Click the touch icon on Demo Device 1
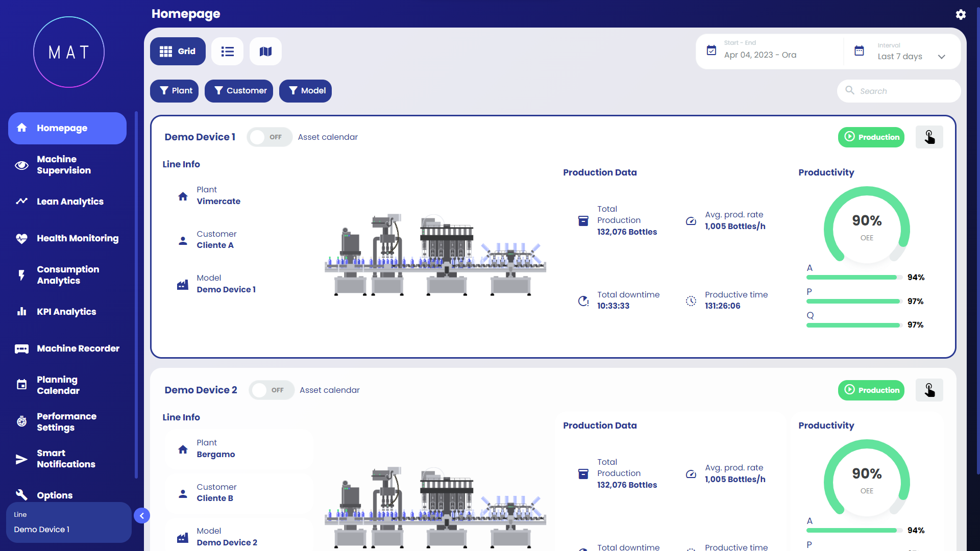The image size is (980, 551). tap(929, 137)
